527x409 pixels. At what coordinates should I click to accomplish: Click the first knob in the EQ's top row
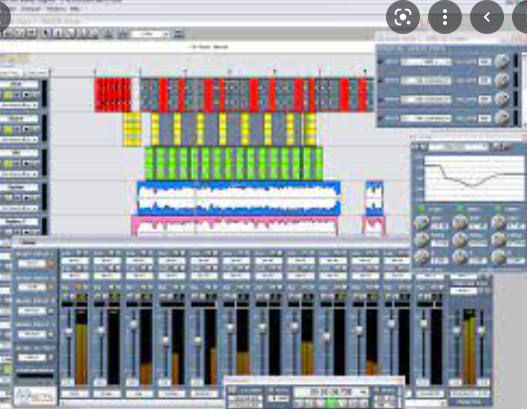[421, 222]
